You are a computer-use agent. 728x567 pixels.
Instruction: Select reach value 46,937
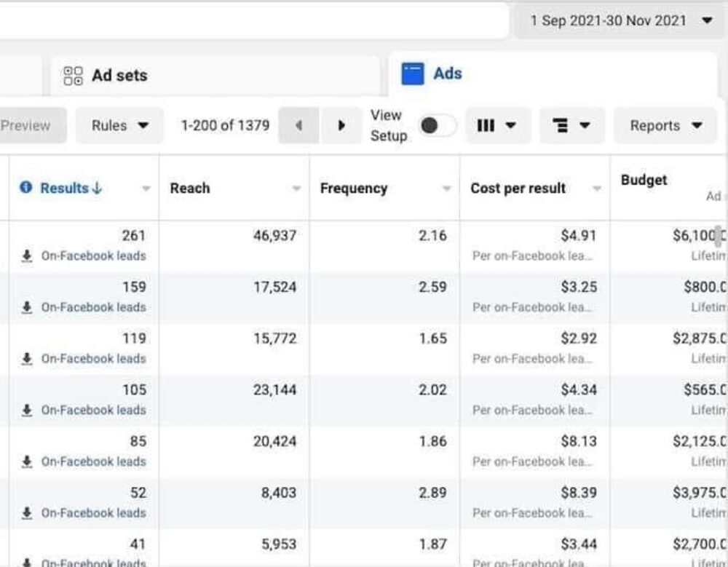pyautogui.click(x=275, y=235)
